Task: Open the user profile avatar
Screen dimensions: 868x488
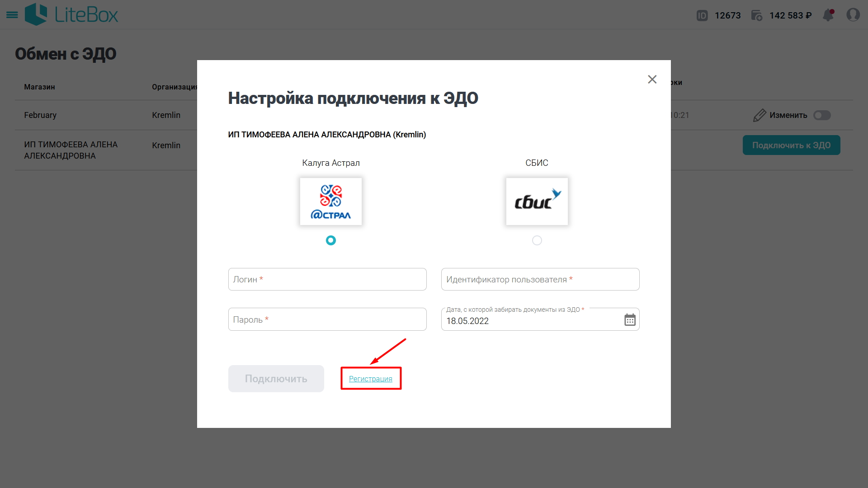Action: (853, 15)
